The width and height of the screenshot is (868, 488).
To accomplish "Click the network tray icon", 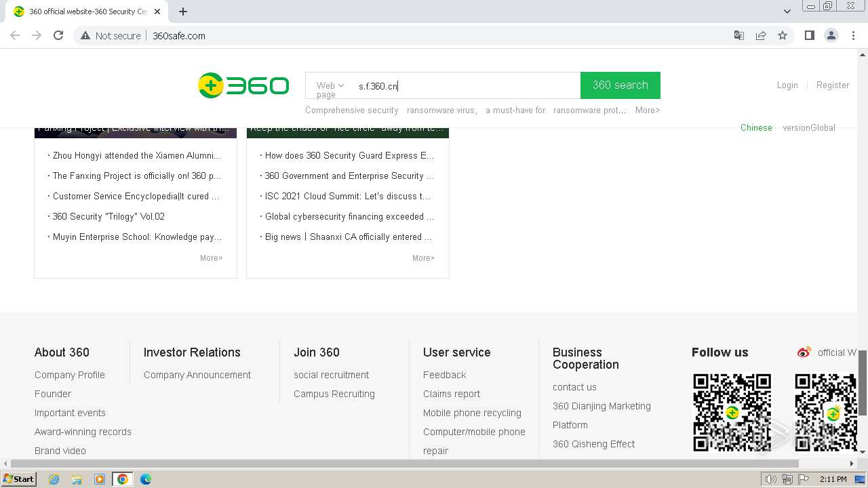I will [787, 479].
